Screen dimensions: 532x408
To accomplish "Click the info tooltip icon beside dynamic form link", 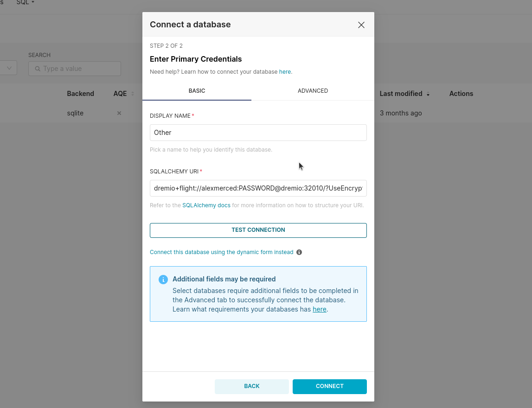I will coord(299,252).
